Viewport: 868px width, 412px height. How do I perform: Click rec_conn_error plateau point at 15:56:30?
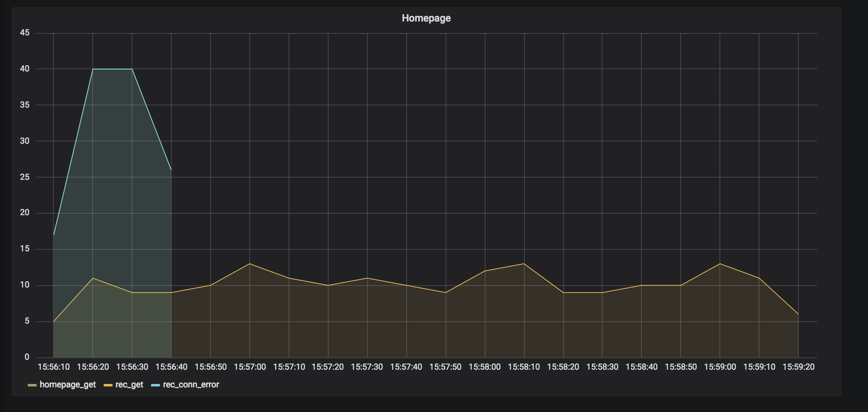point(132,69)
